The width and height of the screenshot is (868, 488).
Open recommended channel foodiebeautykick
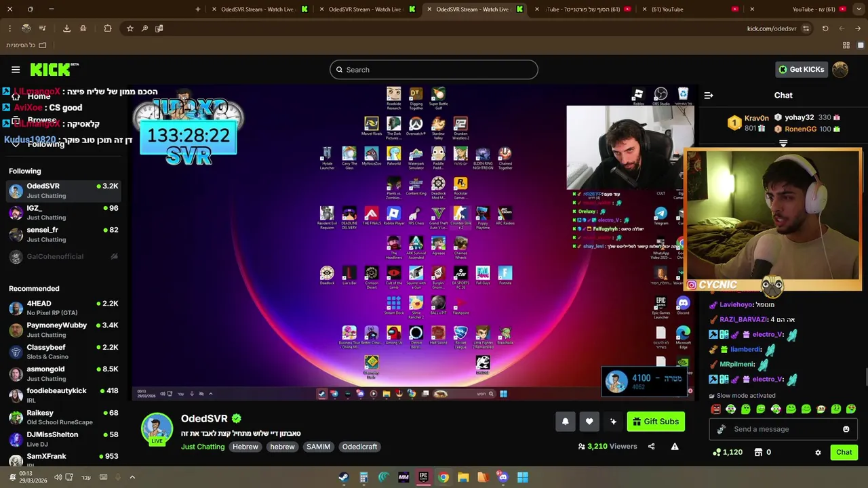pos(63,395)
